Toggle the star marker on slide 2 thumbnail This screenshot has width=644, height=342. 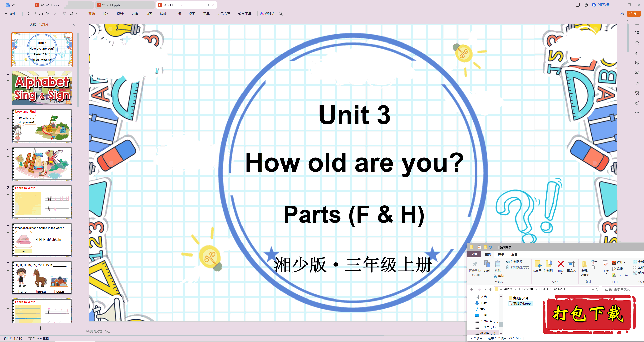click(x=8, y=80)
